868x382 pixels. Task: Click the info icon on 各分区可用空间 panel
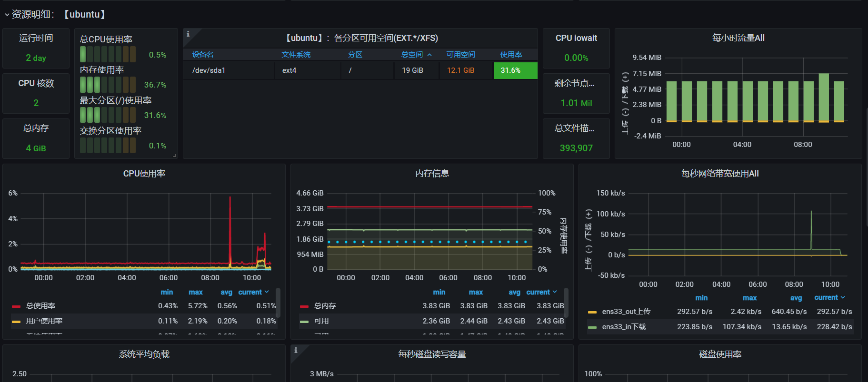[188, 34]
